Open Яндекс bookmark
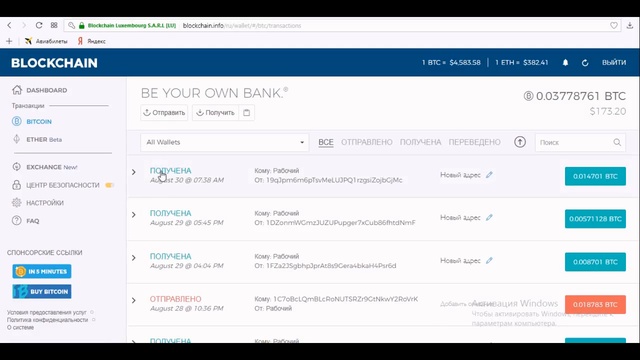Image resolution: width=640 pixels, height=360 pixels. click(92, 41)
